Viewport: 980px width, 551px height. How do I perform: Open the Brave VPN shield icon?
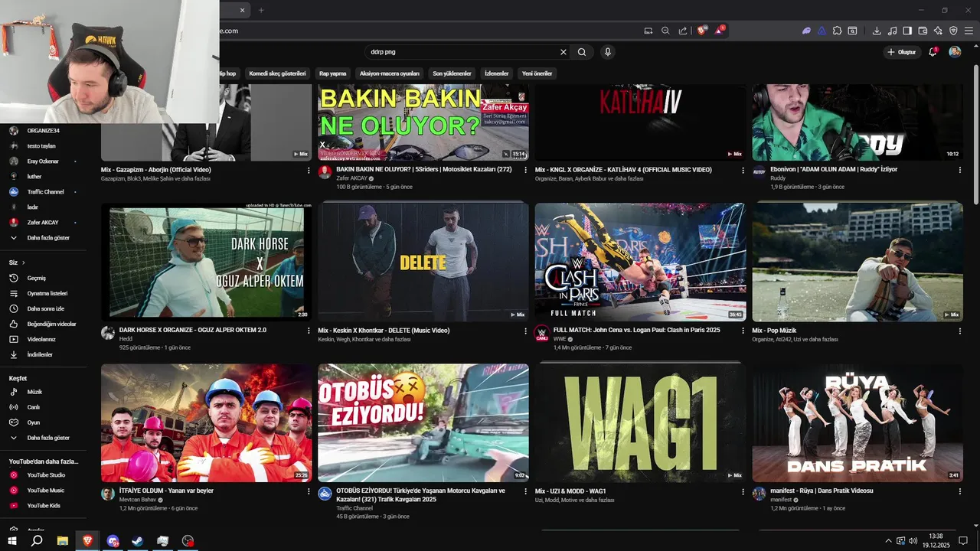[x=953, y=31]
